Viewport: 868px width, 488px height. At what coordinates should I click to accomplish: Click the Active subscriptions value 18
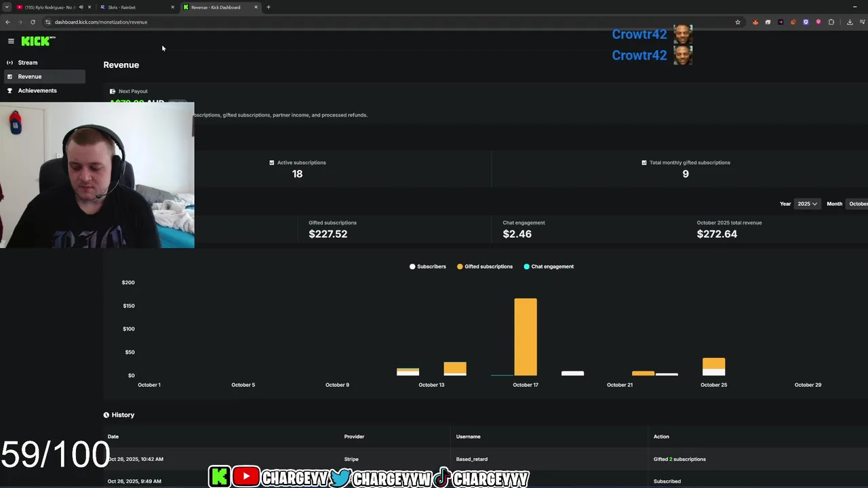pos(297,174)
